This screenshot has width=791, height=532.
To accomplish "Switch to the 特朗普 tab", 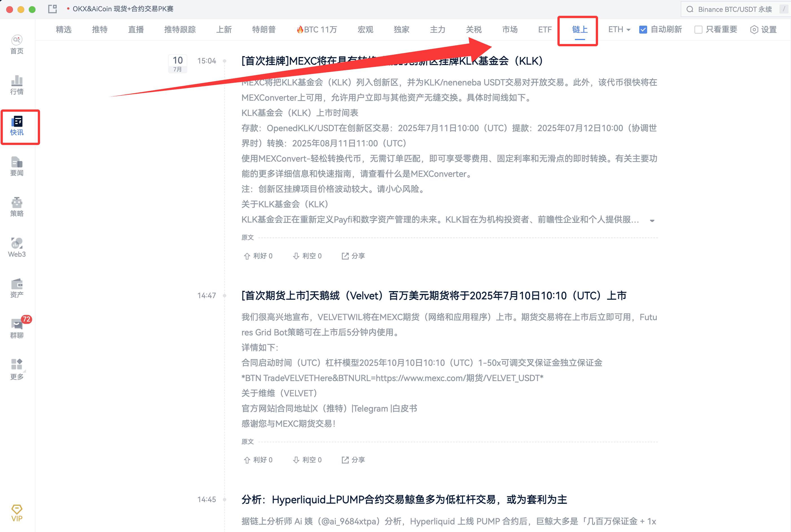I will pos(264,30).
